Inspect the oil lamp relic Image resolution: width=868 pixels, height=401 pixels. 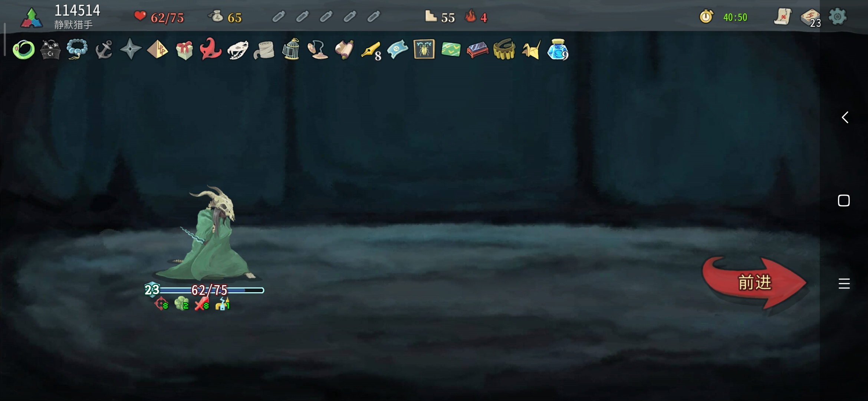click(318, 50)
